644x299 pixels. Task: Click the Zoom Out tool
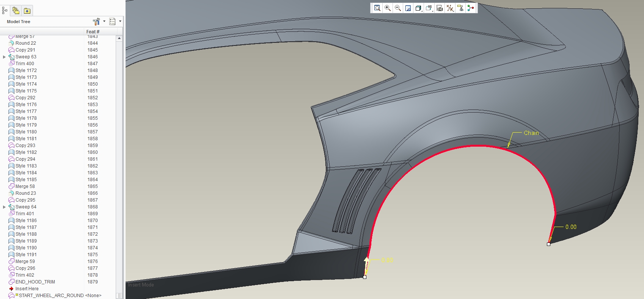click(398, 8)
